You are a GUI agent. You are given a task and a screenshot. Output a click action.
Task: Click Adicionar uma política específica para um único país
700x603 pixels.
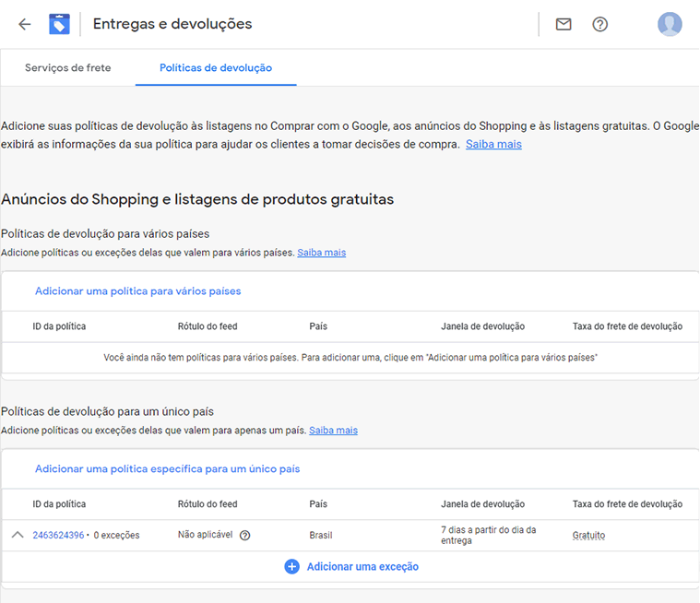click(x=168, y=468)
